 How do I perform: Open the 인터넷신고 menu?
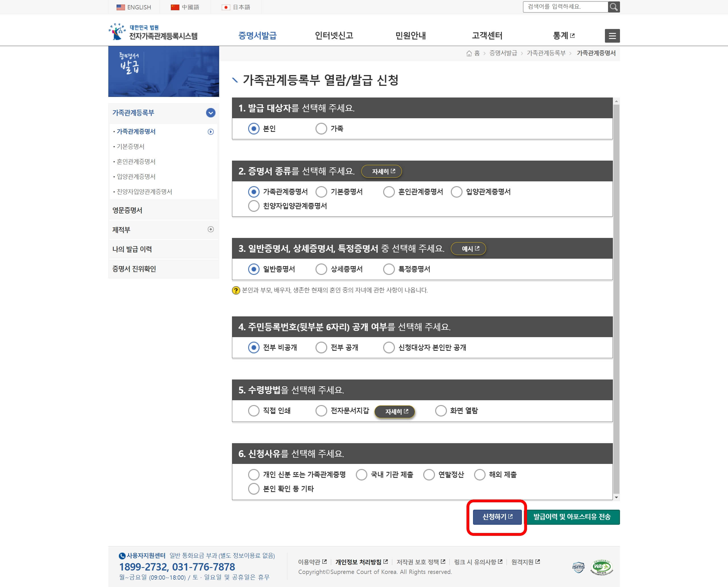tap(334, 36)
